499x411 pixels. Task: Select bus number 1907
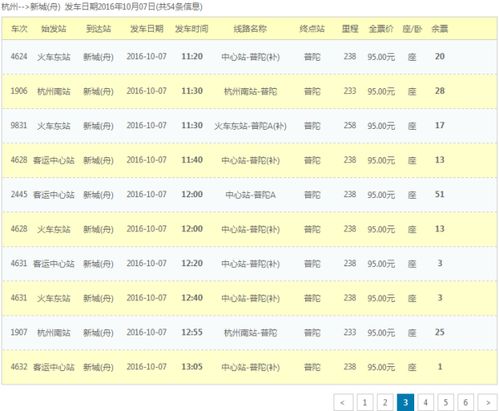19,332
